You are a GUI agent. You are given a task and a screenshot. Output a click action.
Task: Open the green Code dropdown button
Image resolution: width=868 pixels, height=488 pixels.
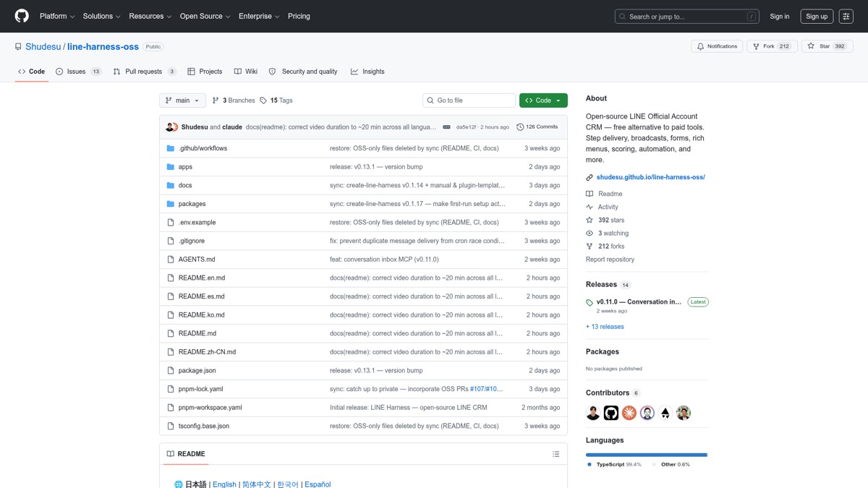[543, 100]
